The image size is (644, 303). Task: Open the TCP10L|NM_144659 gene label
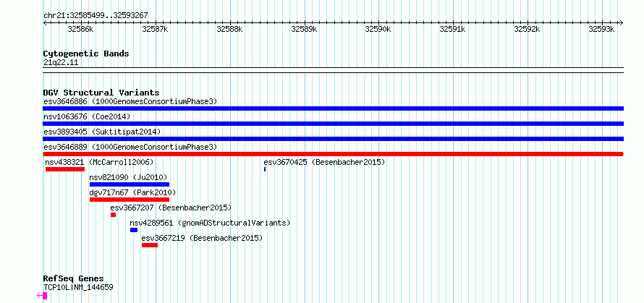pyautogui.click(x=78, y=287)
